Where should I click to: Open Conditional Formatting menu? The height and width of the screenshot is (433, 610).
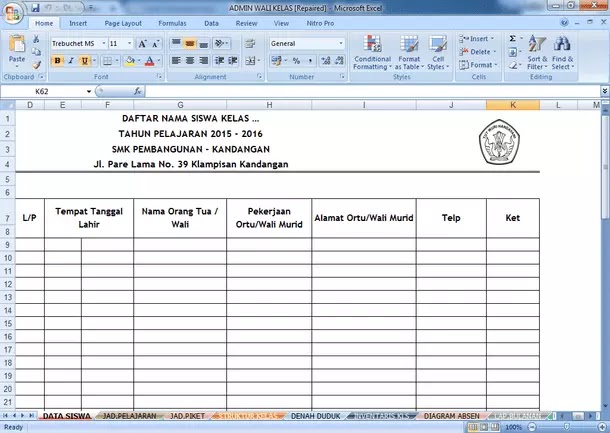click(x=372, y=53)
